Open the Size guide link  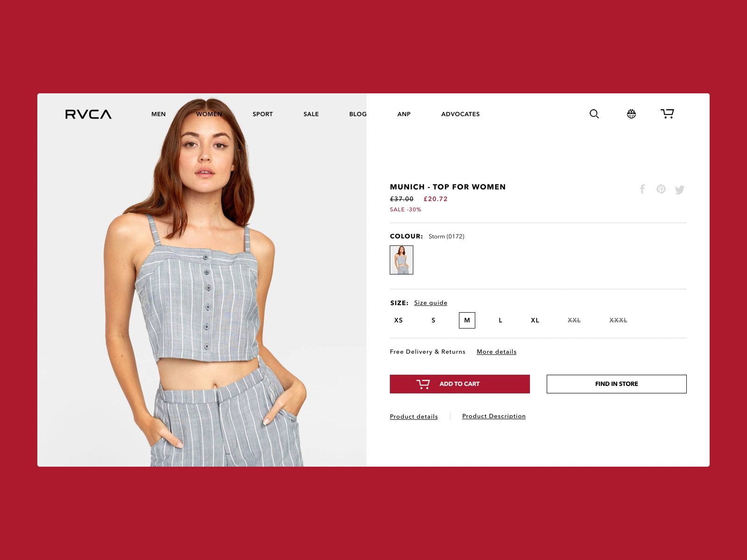coord(430,303)
